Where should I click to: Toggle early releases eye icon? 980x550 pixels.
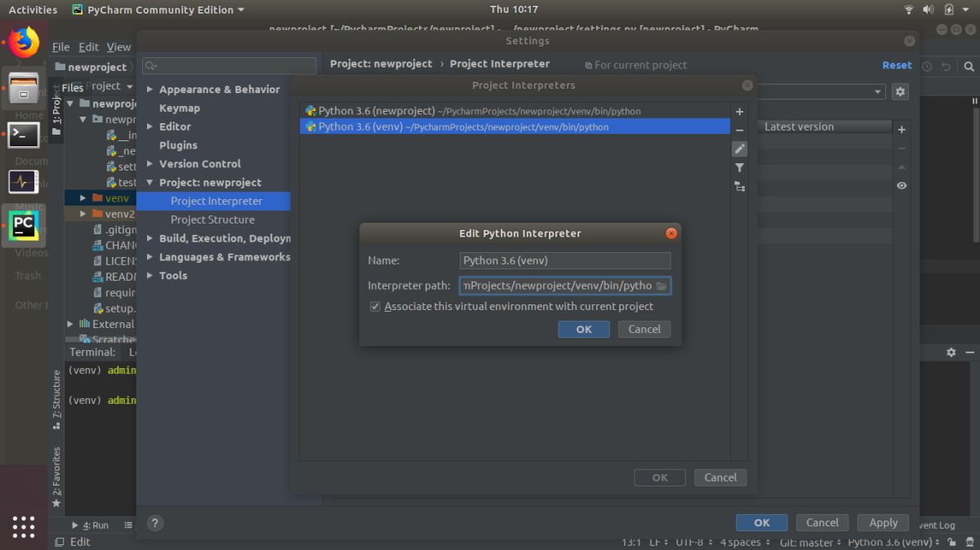click(x=902, y=186)
